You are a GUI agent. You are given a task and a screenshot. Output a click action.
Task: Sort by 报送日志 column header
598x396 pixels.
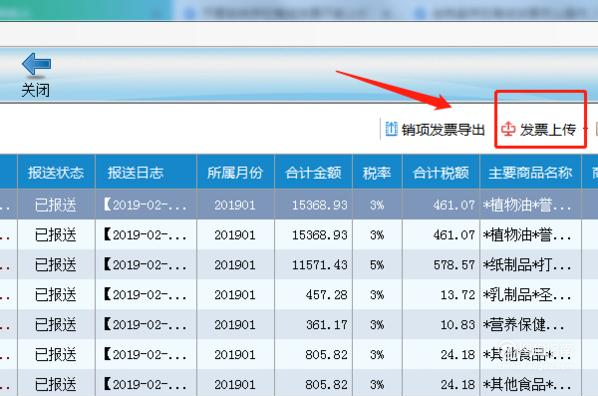pyautogui.click(x=146, y=172)
